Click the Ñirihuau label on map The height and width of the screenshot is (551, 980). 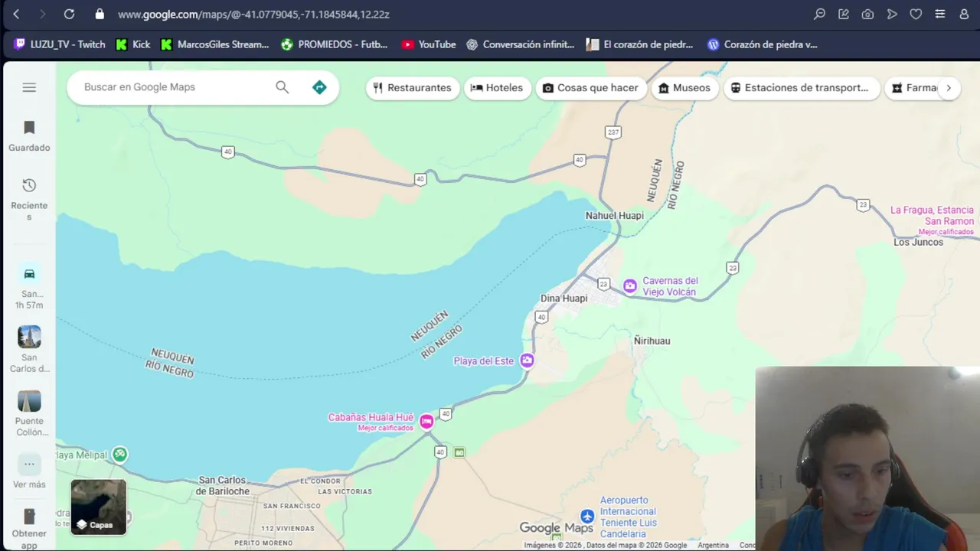point(652,341)
